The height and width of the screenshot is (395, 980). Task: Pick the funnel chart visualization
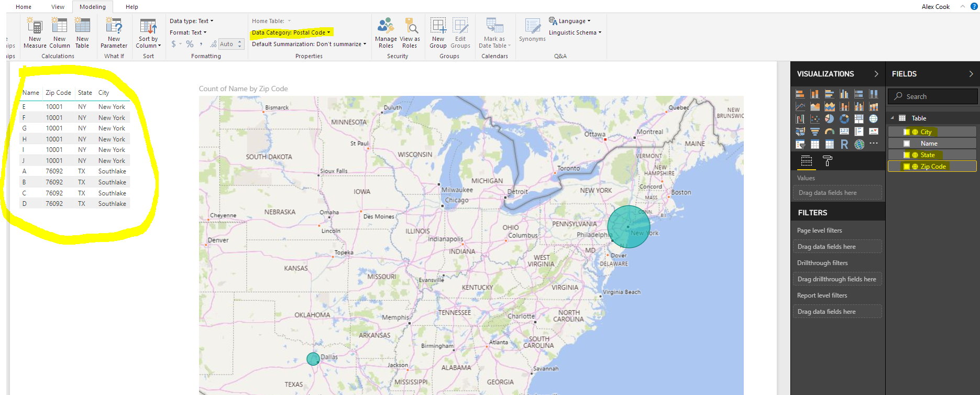click(815, 131)
